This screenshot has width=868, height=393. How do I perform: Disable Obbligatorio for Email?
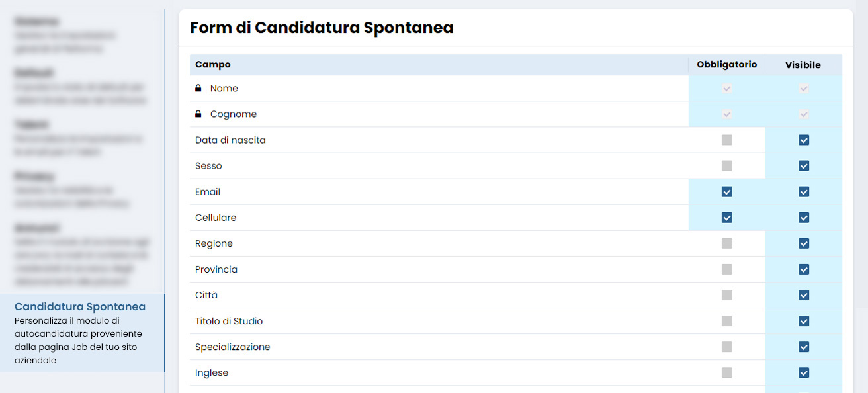click(x=726, y=191)
